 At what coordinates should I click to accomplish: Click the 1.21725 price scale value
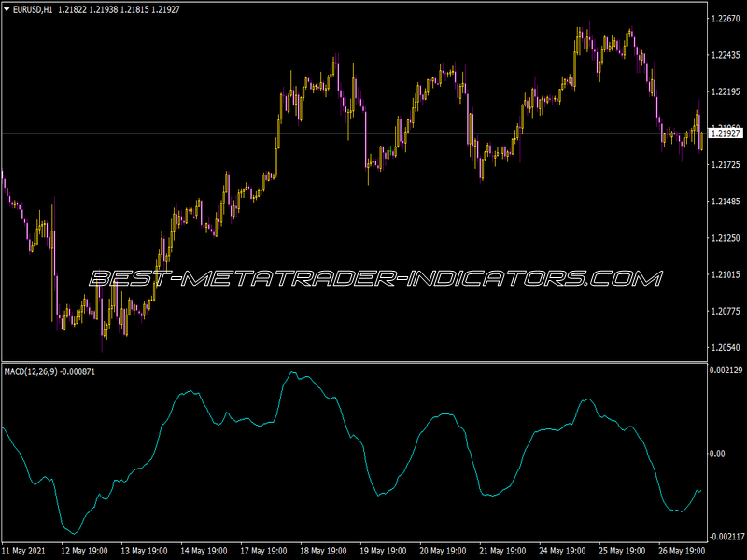pos(726,165)
